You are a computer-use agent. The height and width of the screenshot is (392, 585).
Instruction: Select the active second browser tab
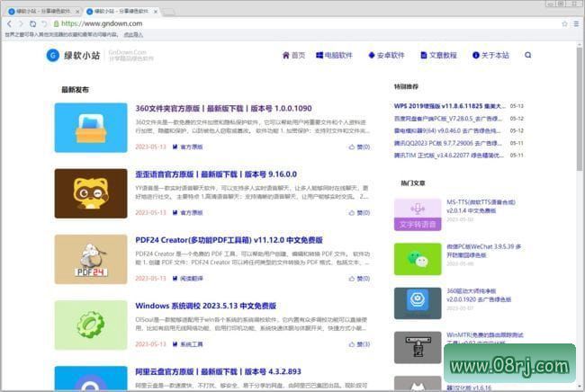tap(121, 12)
